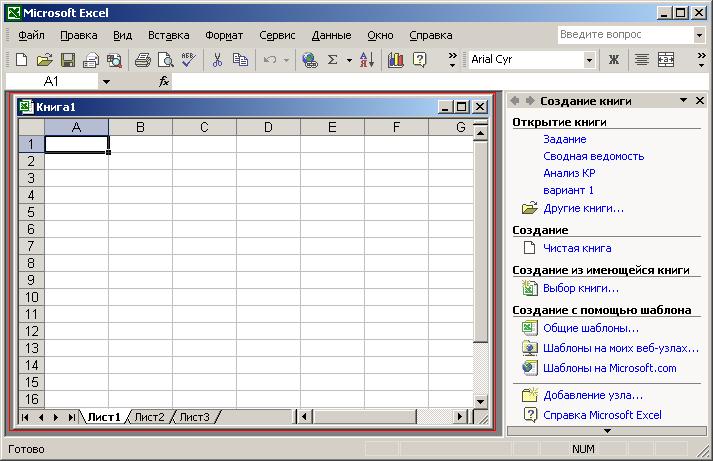This screenshot has height=461, width=713.
Task: Open the AutoSum dropdown arrow
Action: (349, 60)
